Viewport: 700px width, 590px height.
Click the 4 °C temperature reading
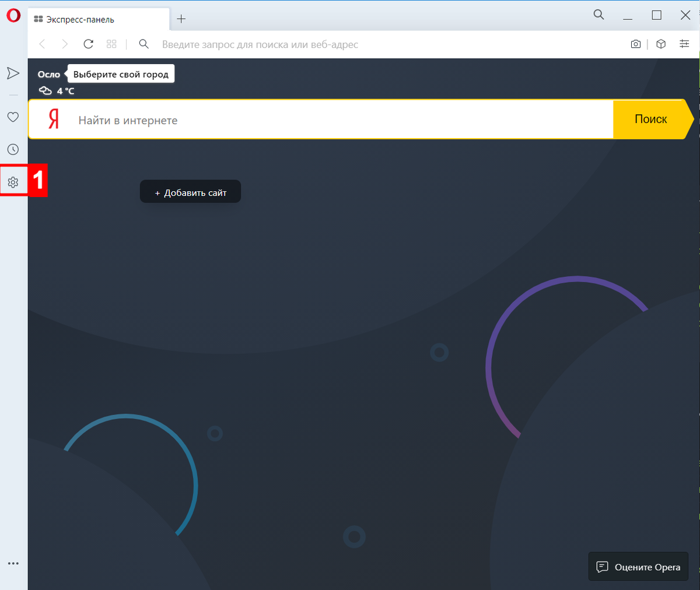click(65, 91)
